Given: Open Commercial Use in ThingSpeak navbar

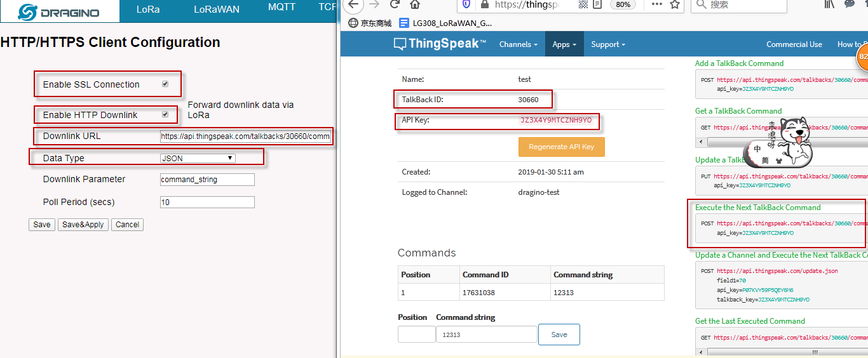Looking at the screenshot, I should [x=794, y=44].
